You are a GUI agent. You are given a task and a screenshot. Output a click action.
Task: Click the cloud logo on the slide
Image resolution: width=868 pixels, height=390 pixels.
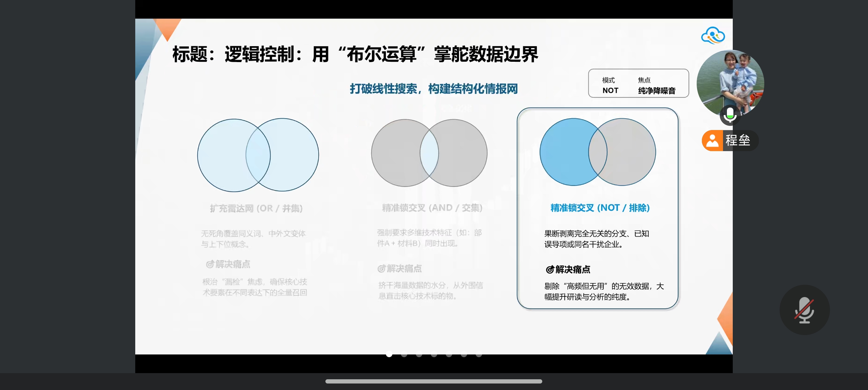click(x=713, y=35)
